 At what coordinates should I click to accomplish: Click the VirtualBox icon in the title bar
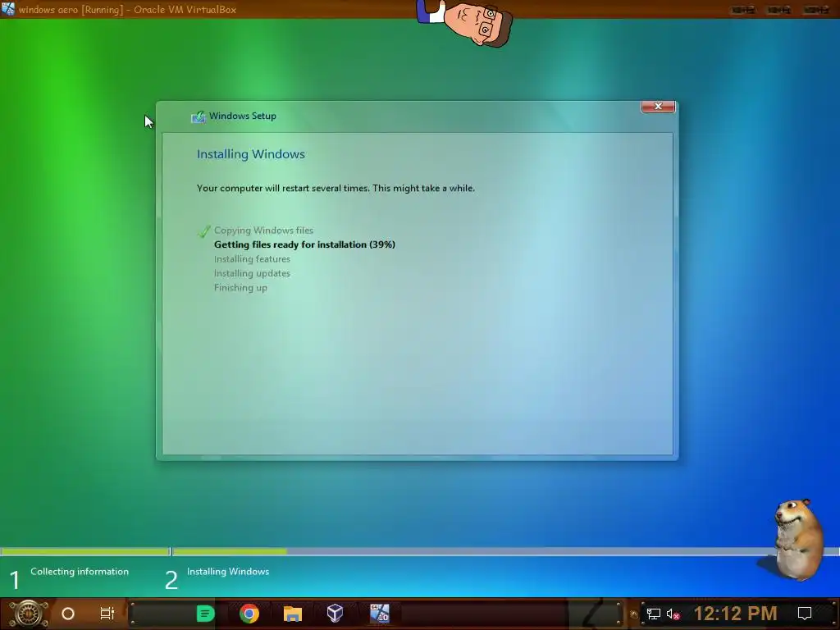point(8,9)
